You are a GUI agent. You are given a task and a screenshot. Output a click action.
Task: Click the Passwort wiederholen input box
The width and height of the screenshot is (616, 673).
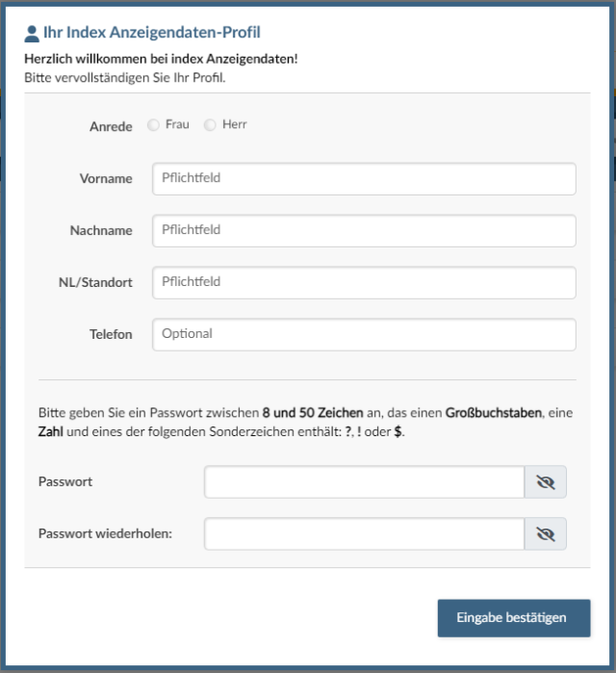364,533
